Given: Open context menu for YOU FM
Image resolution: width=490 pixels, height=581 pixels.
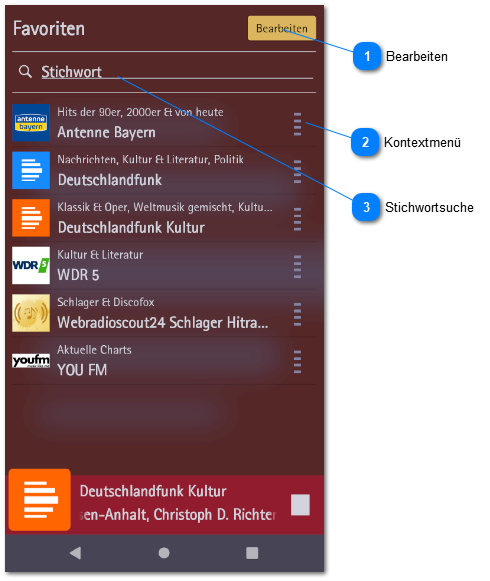Looking at the screenshot, I should [x=297, y=362].
